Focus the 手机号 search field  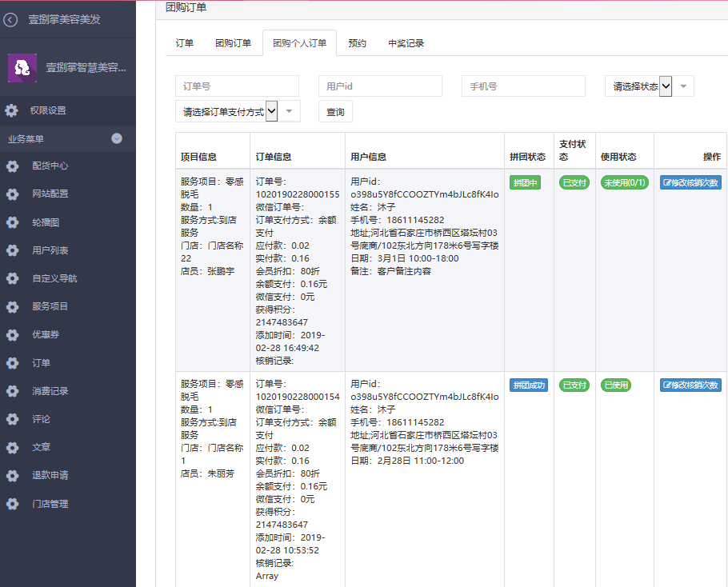point(523,86)
